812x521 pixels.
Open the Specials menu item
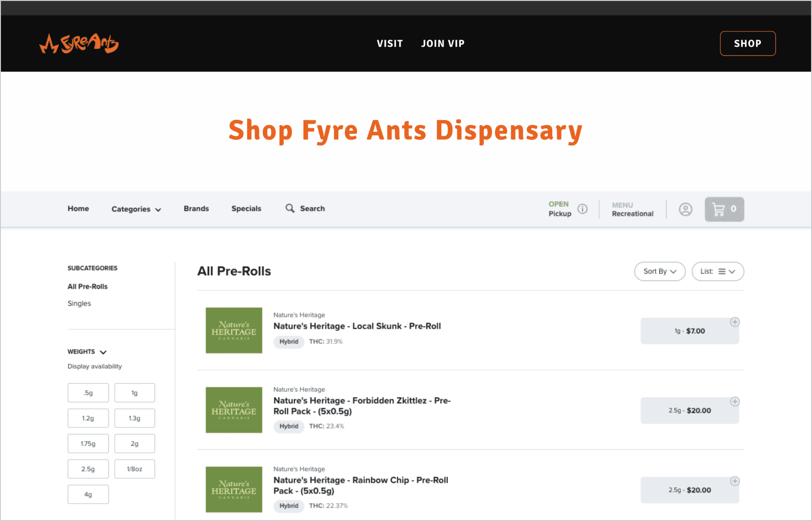point(246,209)
